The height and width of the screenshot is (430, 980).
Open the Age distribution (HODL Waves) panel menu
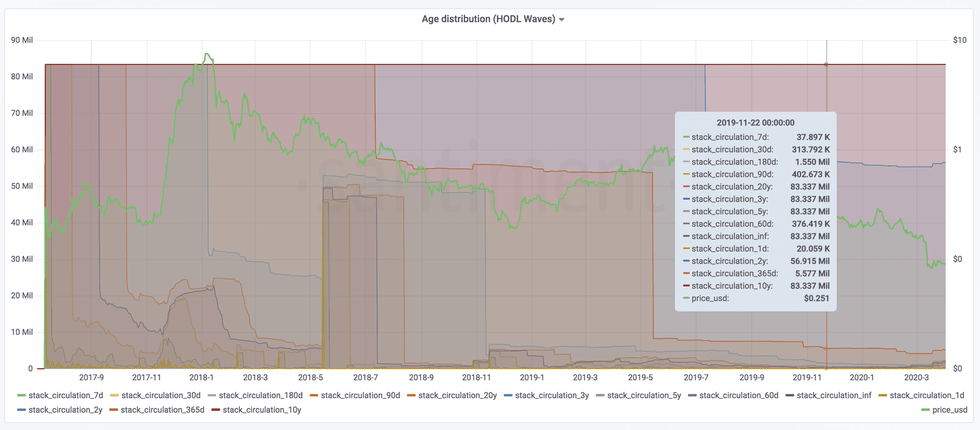[488, 19]
